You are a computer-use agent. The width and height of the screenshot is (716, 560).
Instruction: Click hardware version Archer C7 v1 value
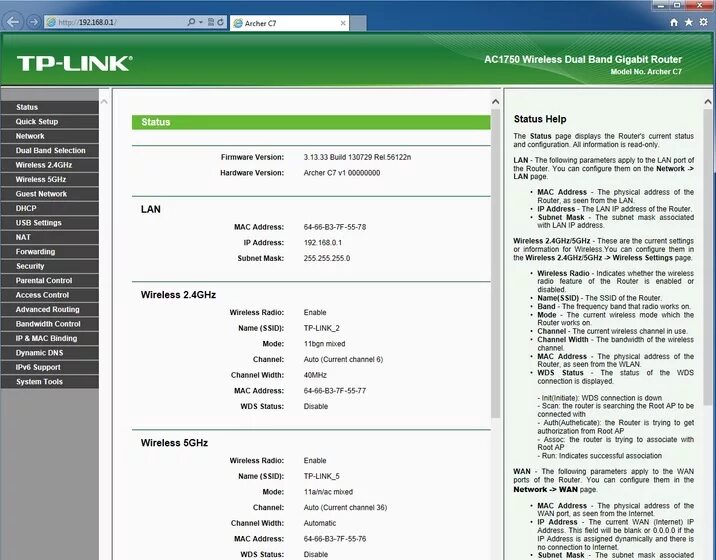click(x=342, y=173)
